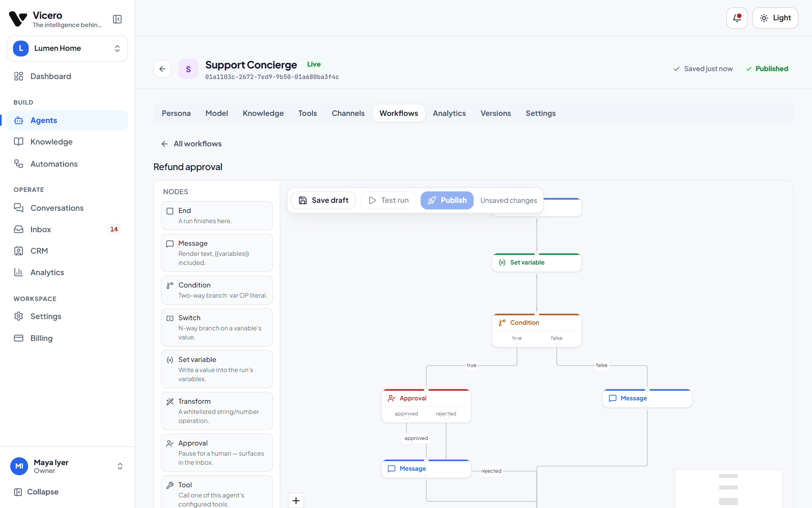Go to Dashboard in the sidebar
Image resolution: width=812 pixels, height=508 pixels.
[x=67, y=76]
